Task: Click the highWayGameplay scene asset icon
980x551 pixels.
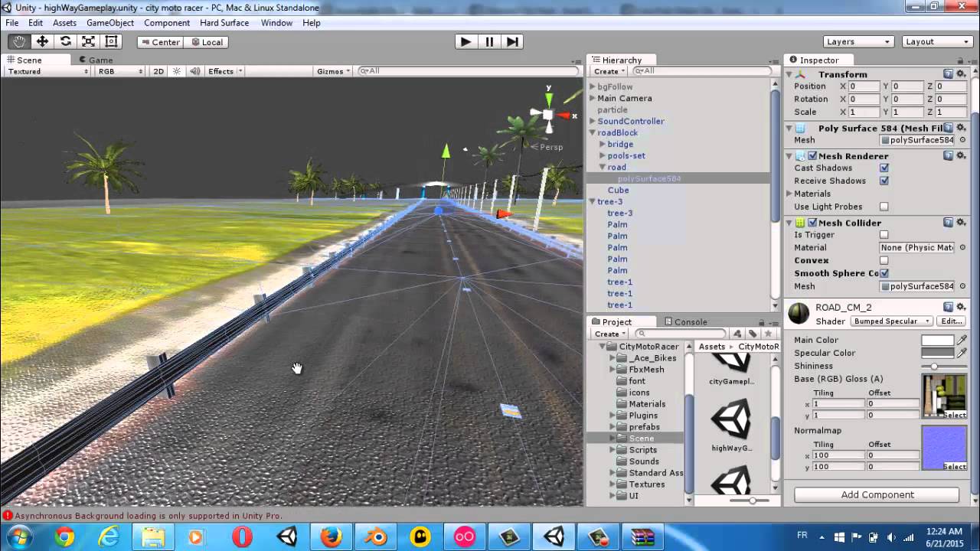Action: point(731,419)
